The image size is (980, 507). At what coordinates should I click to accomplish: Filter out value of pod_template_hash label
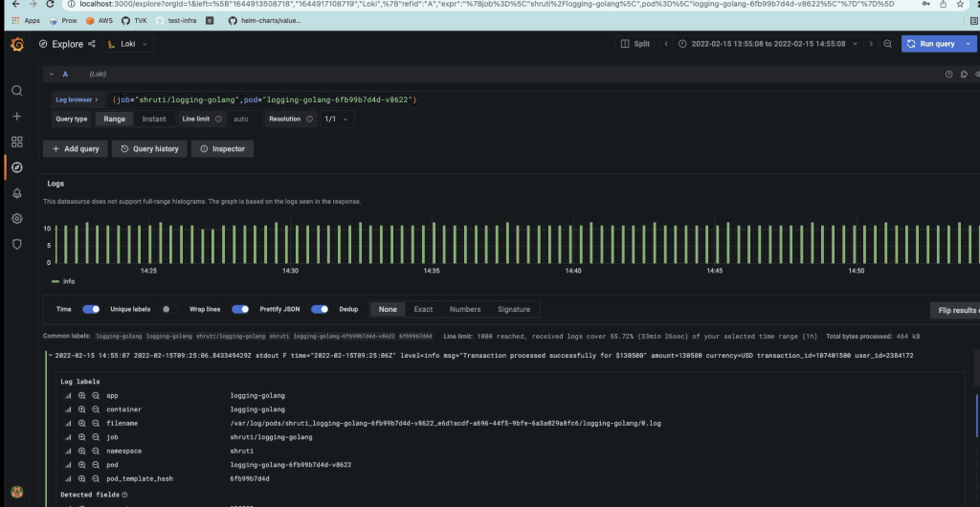pos(96,478)
